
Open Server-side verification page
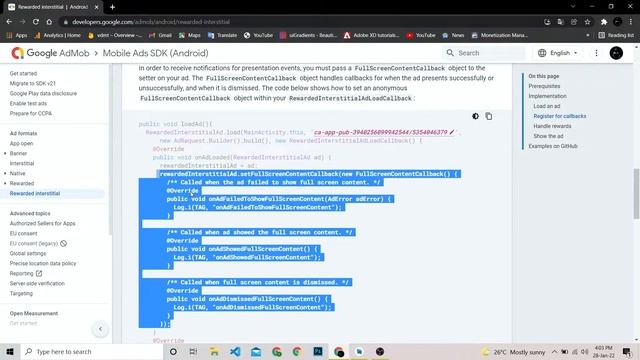click(x=37, y=283)
